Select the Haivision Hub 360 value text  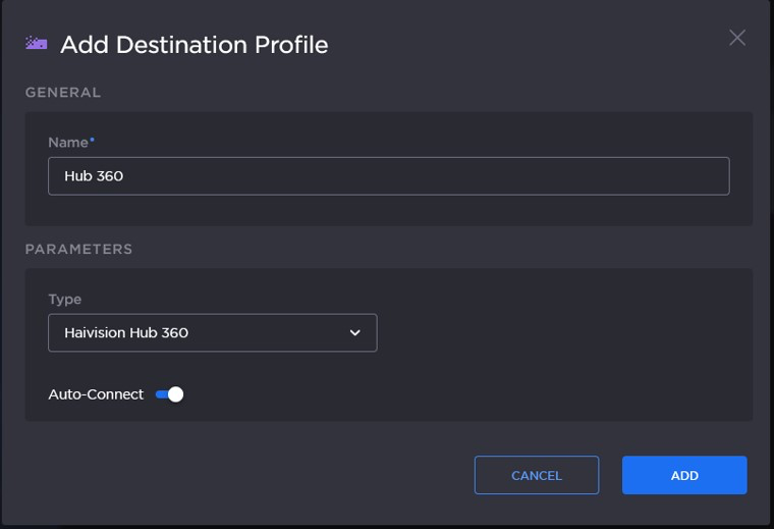click(x=126, y=333)
